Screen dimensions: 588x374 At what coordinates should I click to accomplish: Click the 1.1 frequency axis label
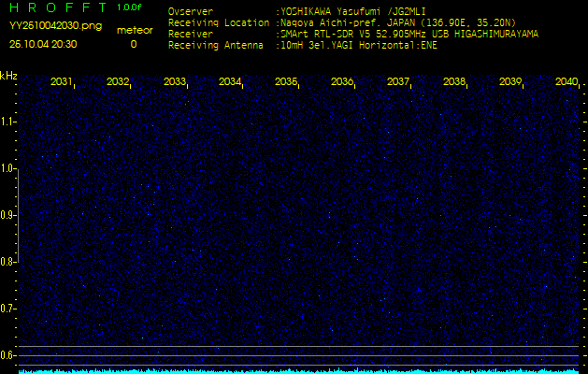(x=8, y=122)
